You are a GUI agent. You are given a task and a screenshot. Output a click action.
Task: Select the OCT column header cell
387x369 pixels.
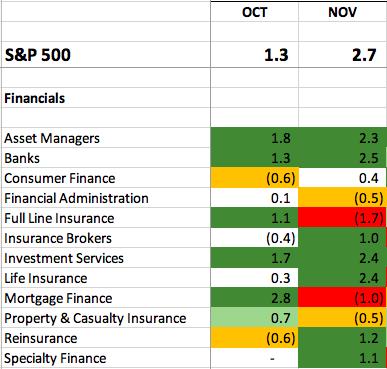[x=254, y=12]
